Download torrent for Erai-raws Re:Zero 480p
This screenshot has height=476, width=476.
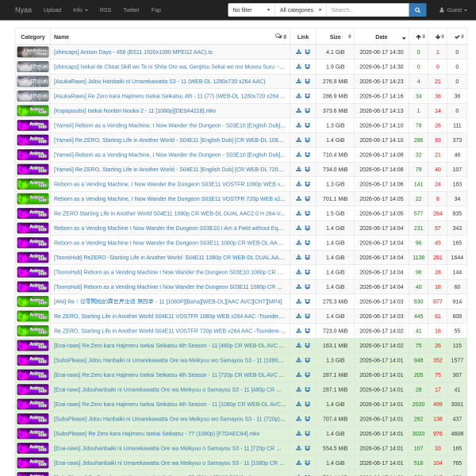tap(299, 345)
